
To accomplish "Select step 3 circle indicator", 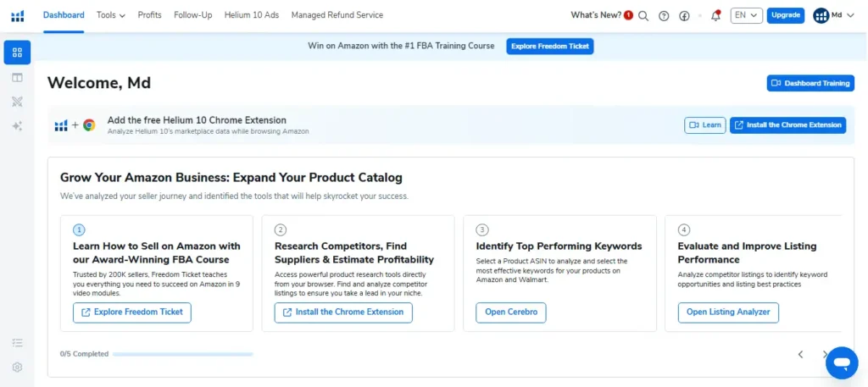I will point(482,229).
